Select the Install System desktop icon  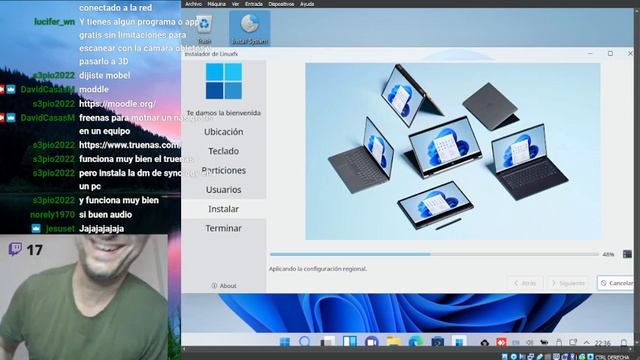(250, 29)
